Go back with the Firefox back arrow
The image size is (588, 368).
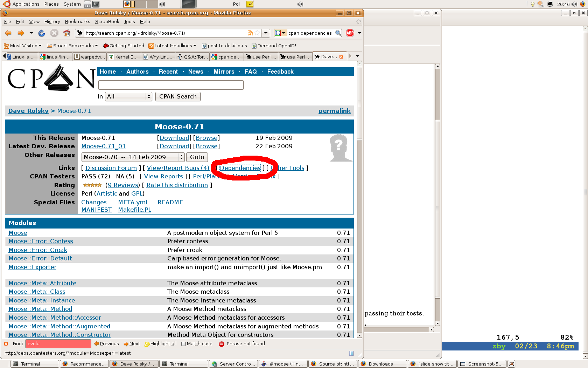[8, 33]
